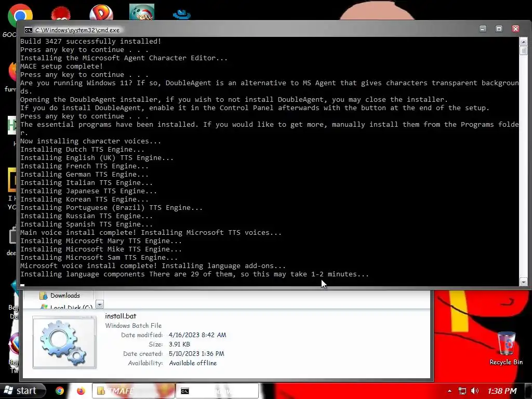Viewport: 532px width, 399px height.
Task: Click the install.bat file name in details pane
Action: point(121,316)
